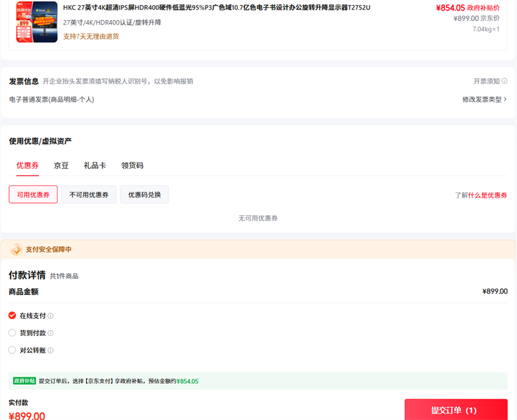Open the 什么是优惠券 help link
Viewport: 517px width, 420px height.
488,195
